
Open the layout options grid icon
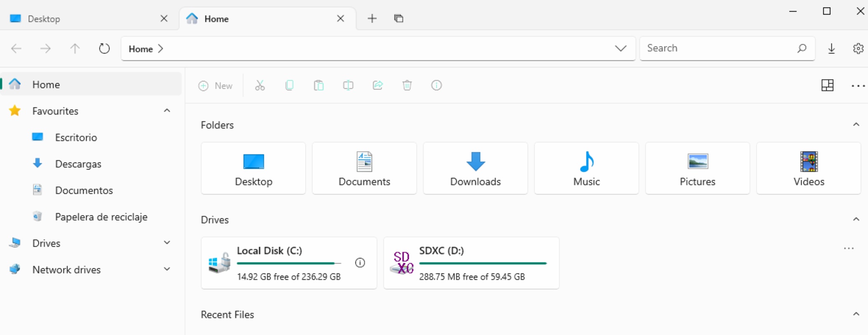(x=827, y=86)
